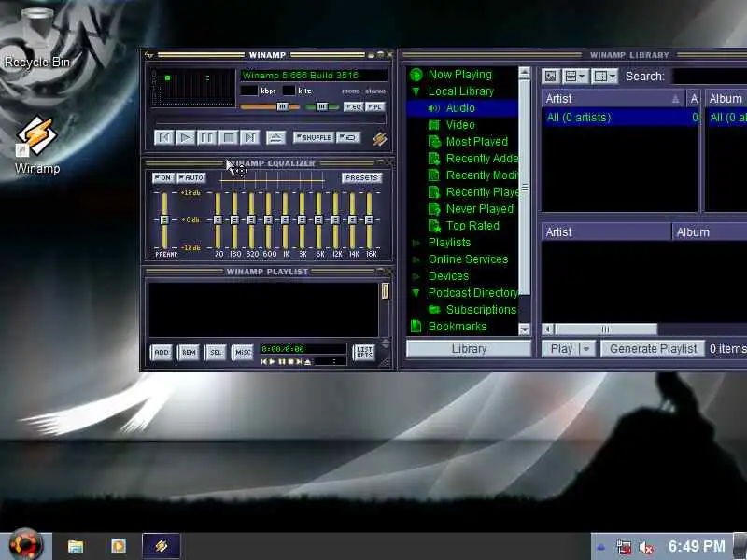Screen dimensions: 747x560
Task: Toggle equalizer AUTO button
Action: click(x=191, y=177)
